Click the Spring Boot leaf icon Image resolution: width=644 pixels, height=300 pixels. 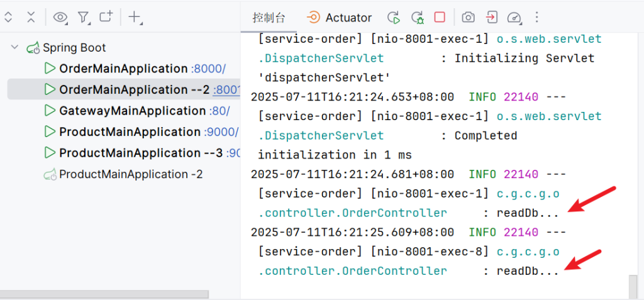33,48
